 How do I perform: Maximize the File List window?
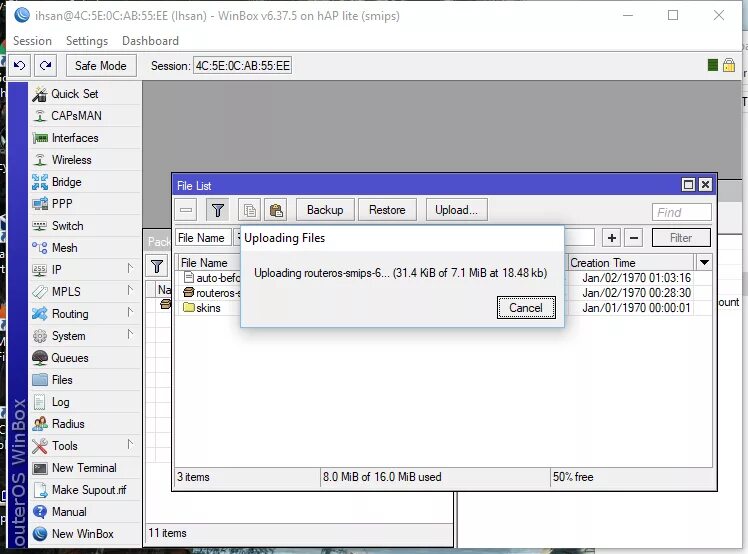[x=688, y=185]
